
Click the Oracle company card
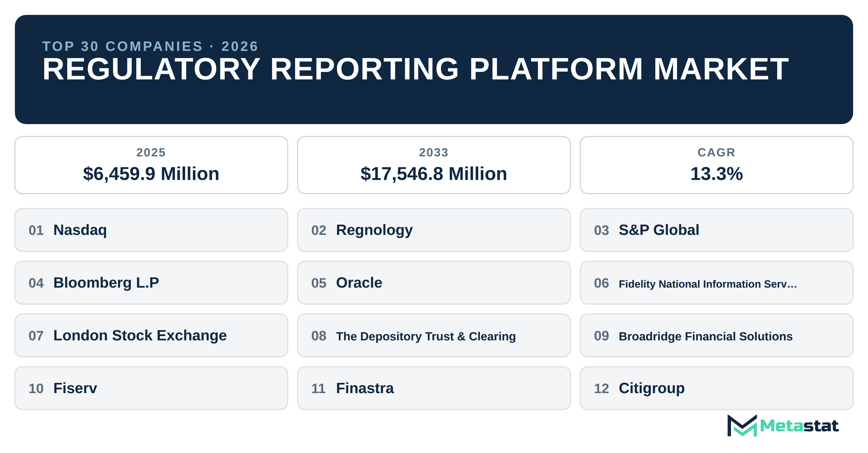tap(434, 283)
